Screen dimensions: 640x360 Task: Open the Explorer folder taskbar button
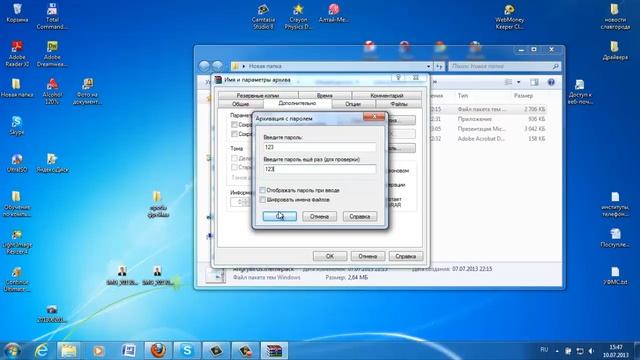click(69, 350)
